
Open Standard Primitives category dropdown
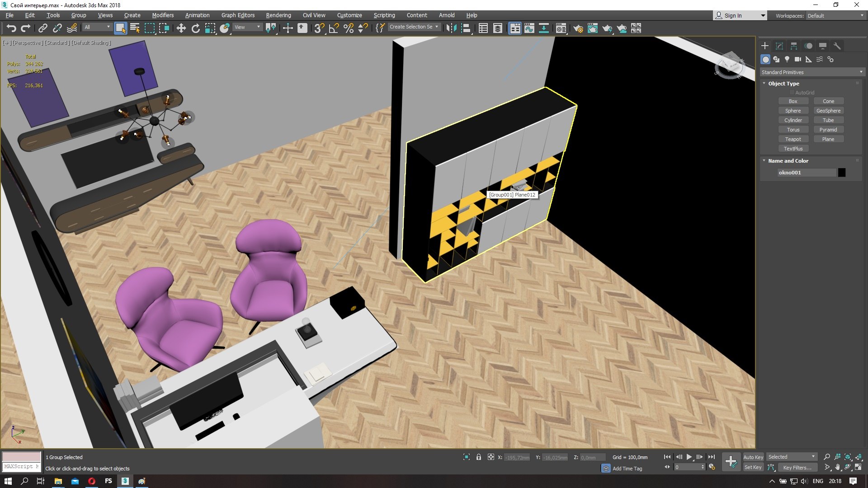tap(812, 72)
